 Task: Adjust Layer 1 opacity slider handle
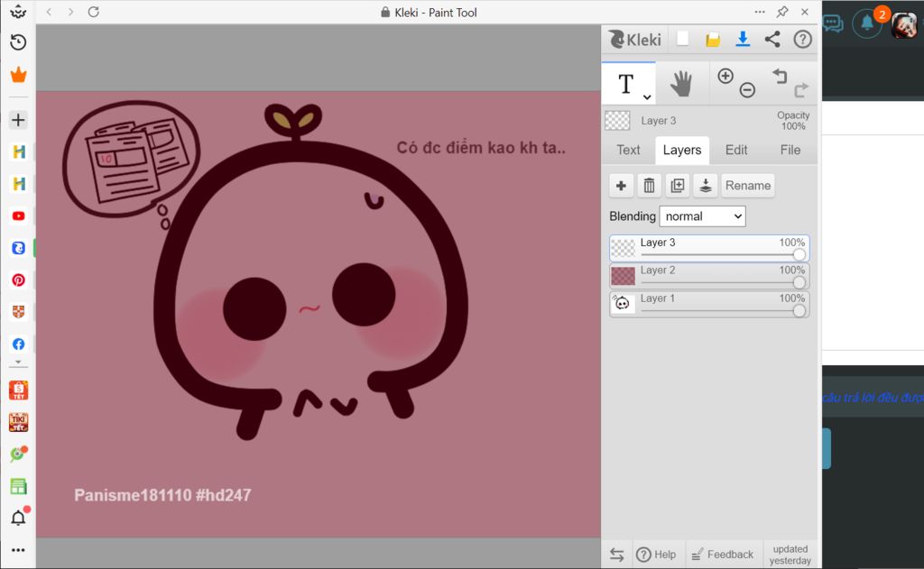pos(799,311)
